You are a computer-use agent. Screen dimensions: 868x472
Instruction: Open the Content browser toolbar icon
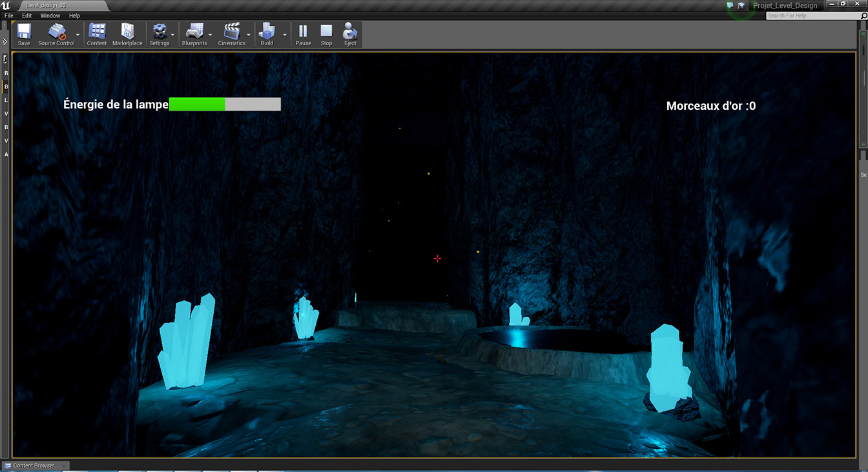tap(97, 34)
